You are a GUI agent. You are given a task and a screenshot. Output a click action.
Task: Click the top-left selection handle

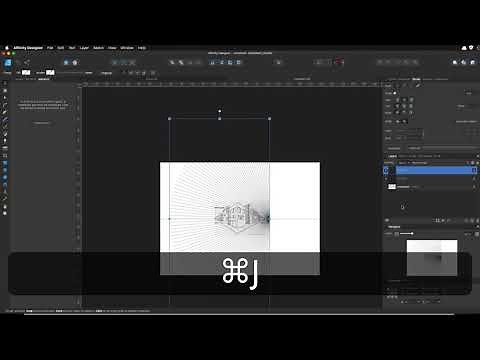(169, 118)
